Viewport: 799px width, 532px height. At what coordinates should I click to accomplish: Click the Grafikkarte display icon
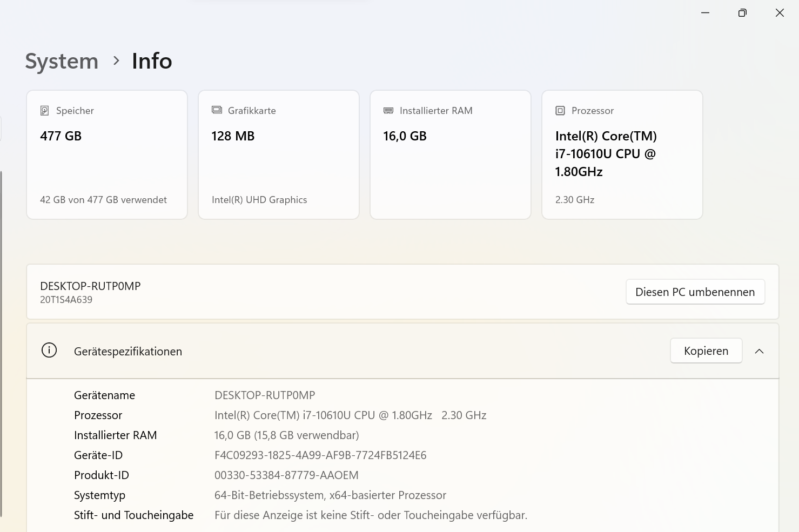[x=217, y=110]
